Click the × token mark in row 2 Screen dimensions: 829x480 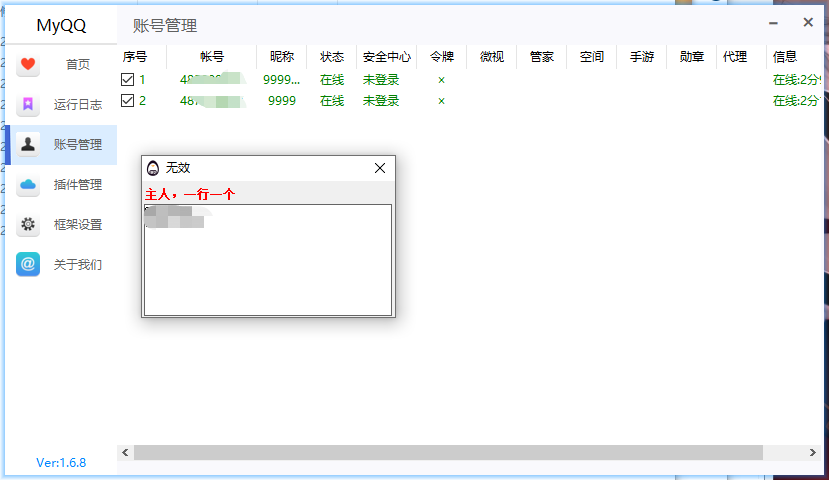pos(441,101)
